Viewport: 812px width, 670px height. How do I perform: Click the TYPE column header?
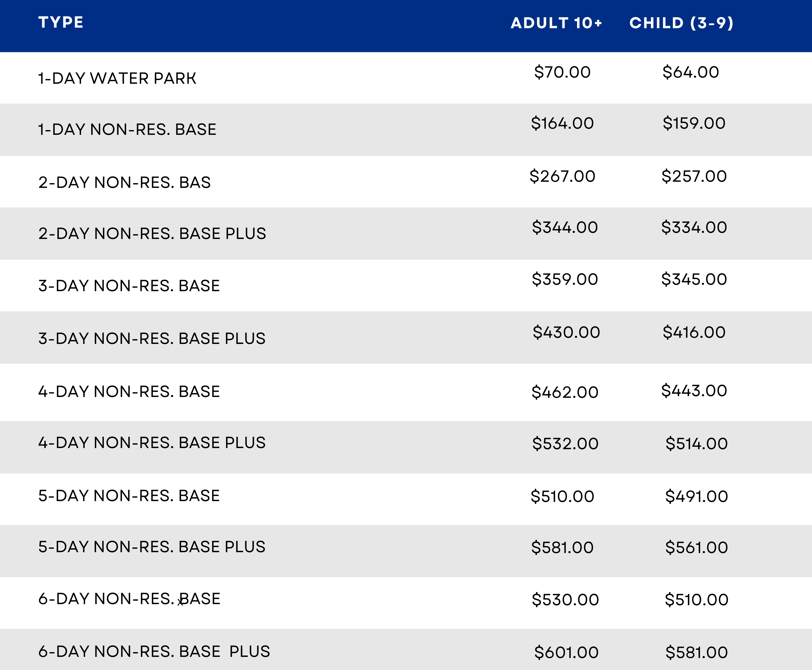pos(61,22)
